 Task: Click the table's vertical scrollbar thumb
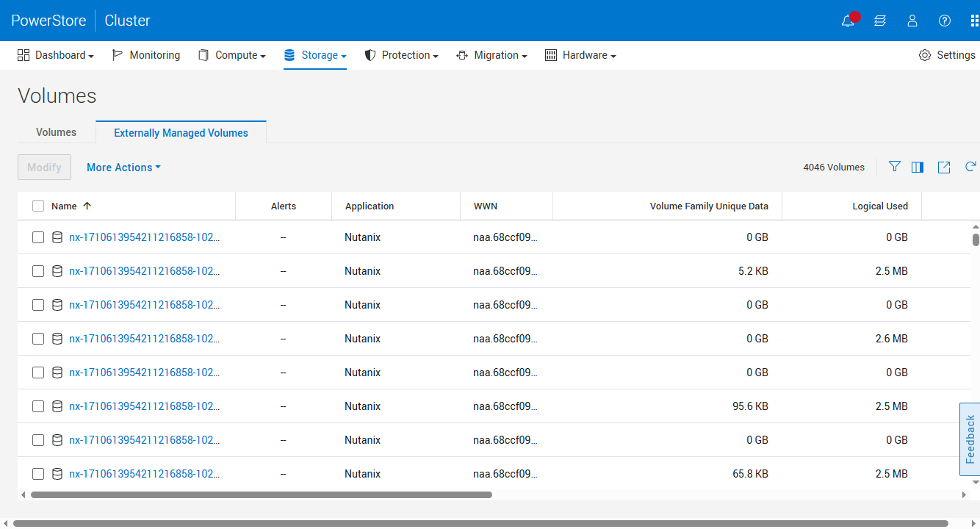976,240
